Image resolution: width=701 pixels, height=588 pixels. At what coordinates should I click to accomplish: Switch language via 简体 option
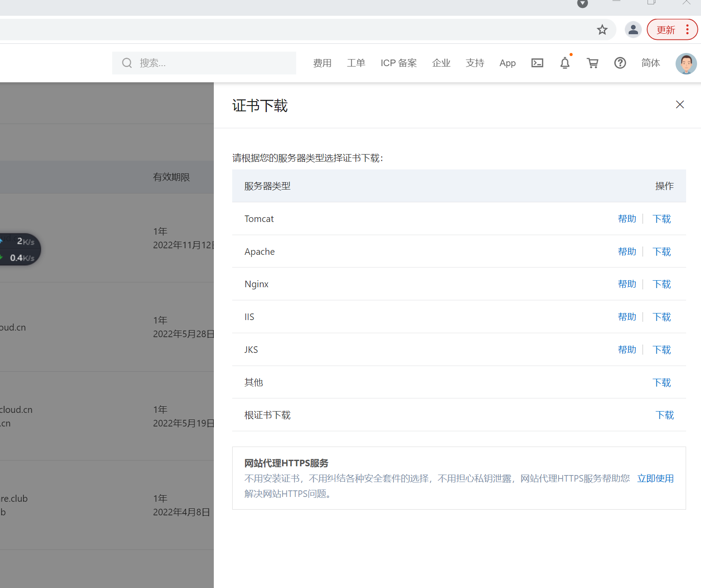click(651, 63)
